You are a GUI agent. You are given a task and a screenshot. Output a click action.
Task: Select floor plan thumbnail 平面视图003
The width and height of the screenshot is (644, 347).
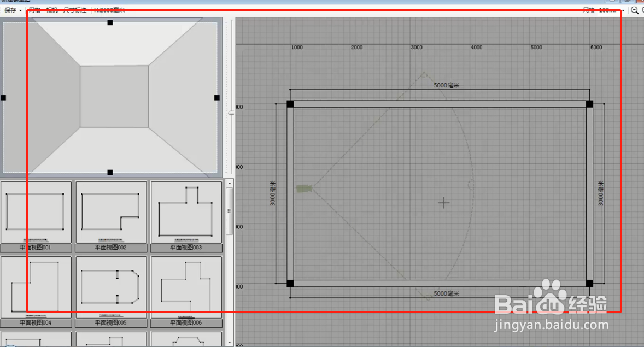(x=186, y=216)
